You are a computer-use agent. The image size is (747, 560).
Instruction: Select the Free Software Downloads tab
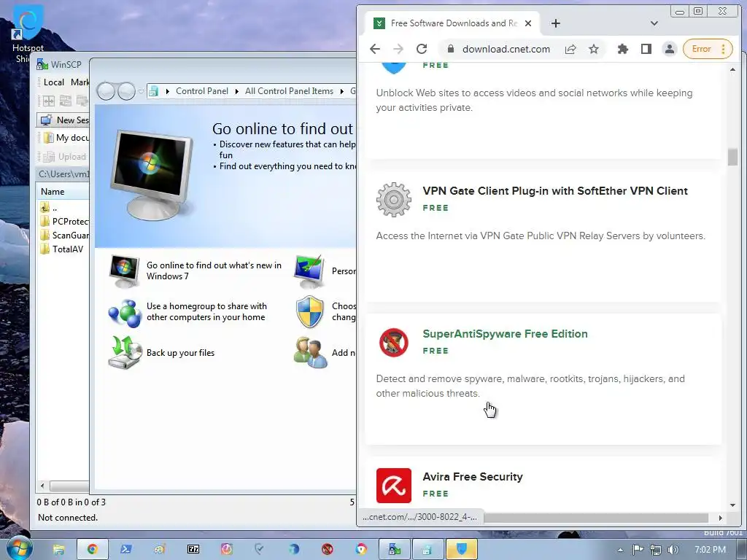(452, 23)
